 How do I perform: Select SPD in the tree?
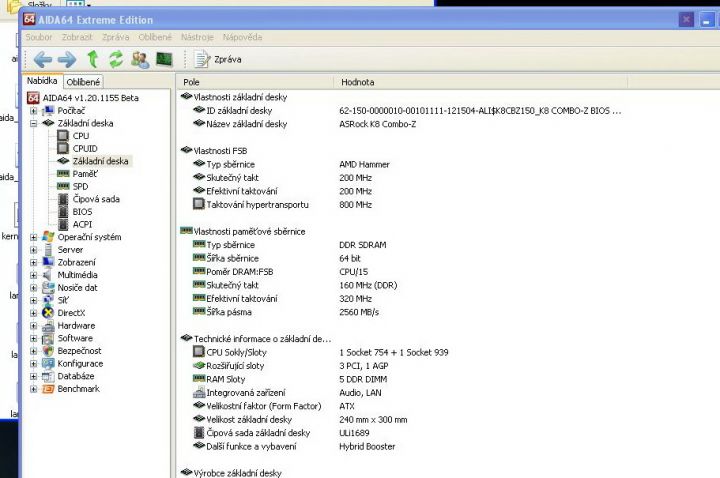80,186
